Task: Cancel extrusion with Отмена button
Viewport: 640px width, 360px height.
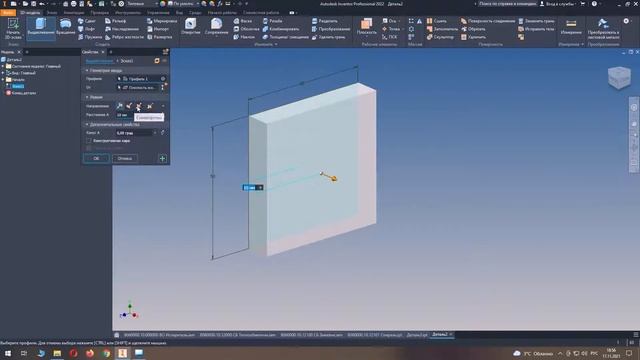Action: 124,158
